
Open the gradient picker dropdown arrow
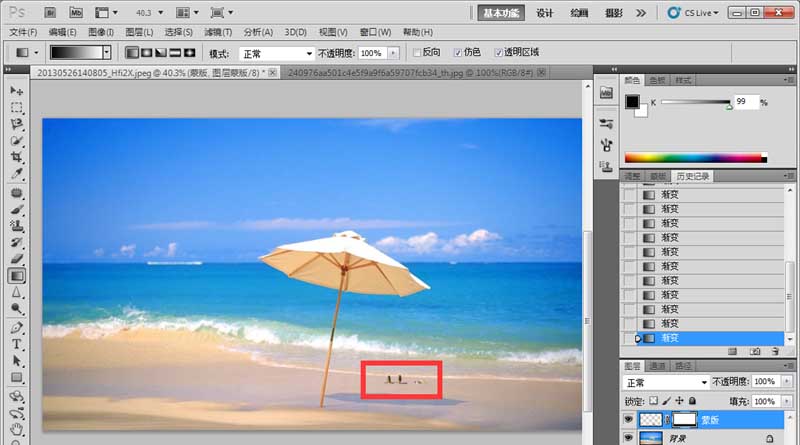(x=107, y=53)
